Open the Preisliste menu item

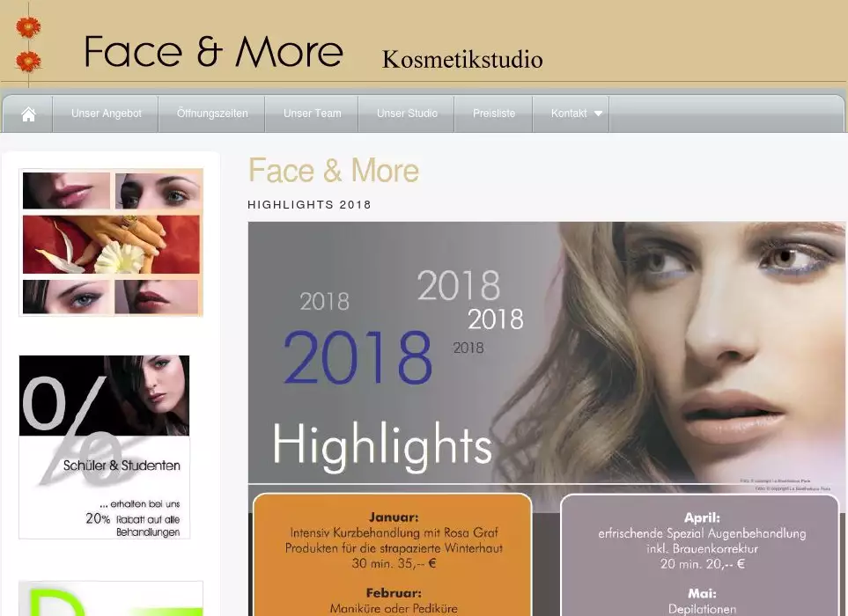[494, 114]
